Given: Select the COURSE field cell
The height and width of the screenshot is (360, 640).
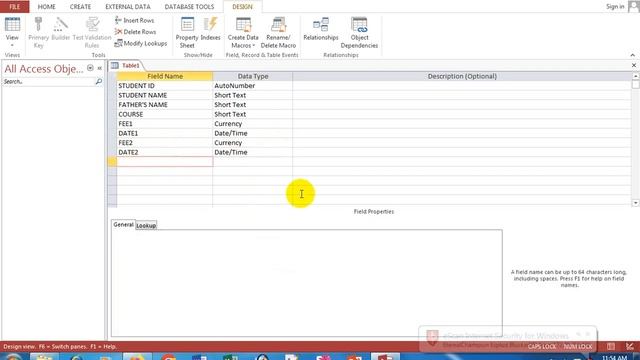Looking at the screenshot, I should (164, 114).
